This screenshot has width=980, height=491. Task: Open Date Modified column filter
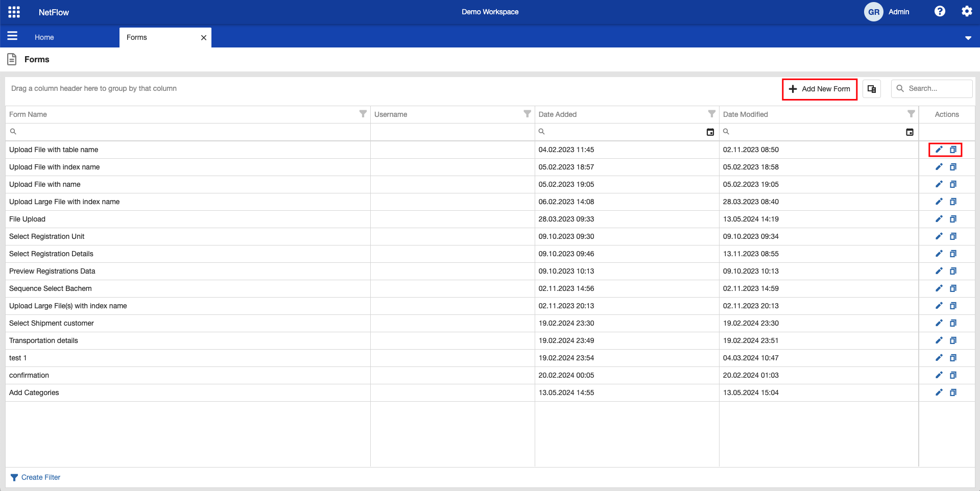(911, 114)
